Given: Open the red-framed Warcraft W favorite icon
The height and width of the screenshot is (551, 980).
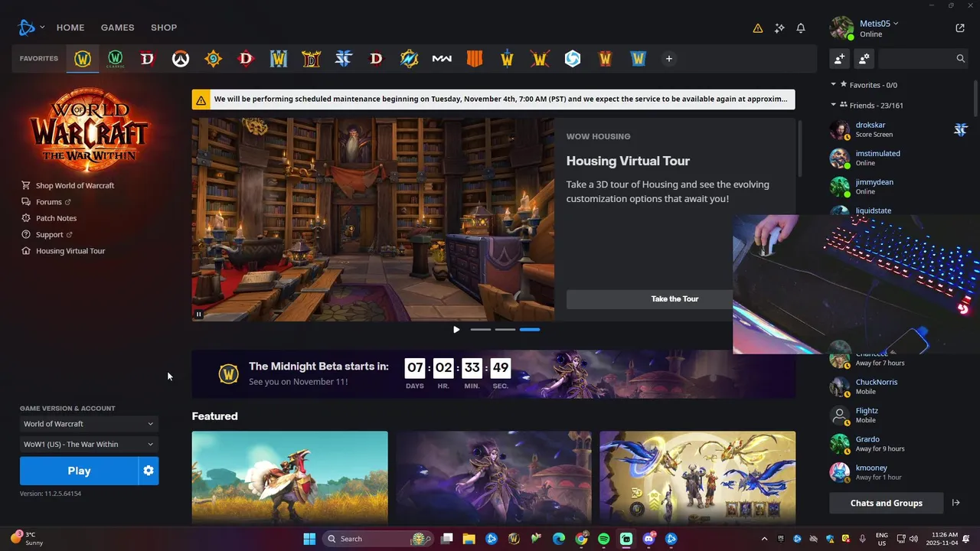Looking at the screenshot, I should (x=606, y=59).
